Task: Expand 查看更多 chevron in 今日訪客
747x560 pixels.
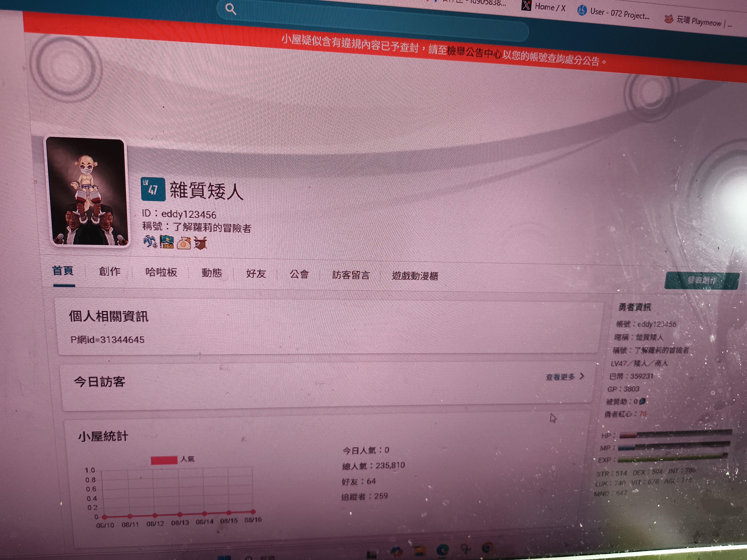Action: (582, 376)
